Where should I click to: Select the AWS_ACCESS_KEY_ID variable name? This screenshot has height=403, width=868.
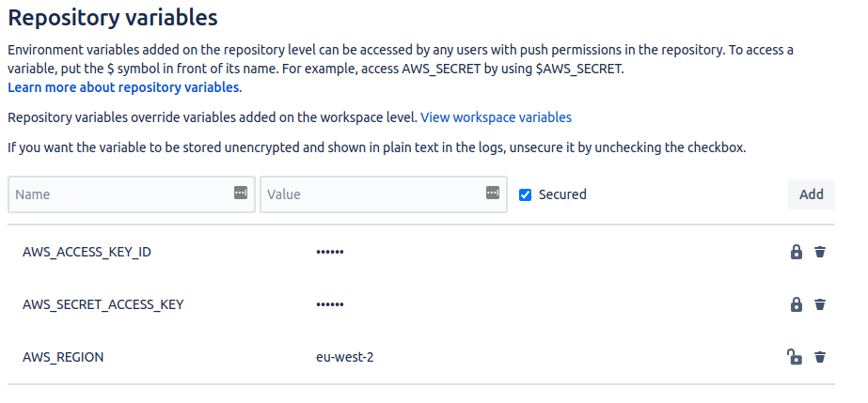(87, 252)
